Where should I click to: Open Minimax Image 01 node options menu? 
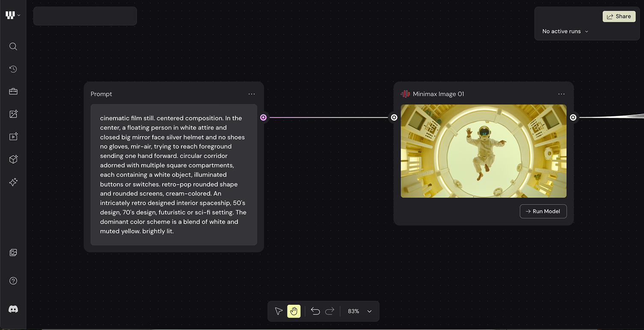pos(561,94)
